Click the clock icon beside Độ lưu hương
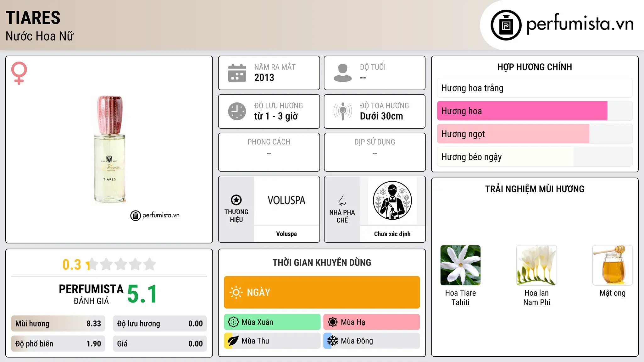Viewport: 644px width, 362px height. point(237,111)
